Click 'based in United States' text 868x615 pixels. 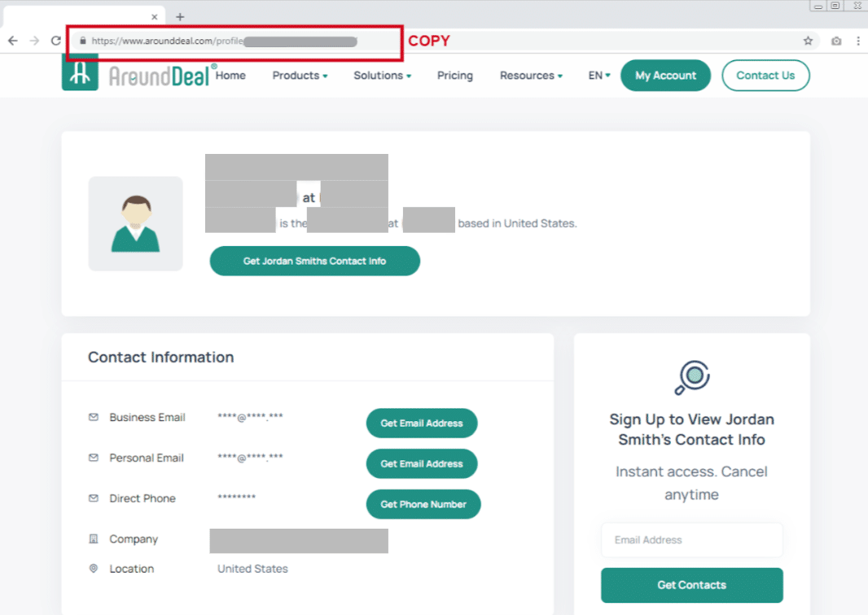(x=517, y=223)
